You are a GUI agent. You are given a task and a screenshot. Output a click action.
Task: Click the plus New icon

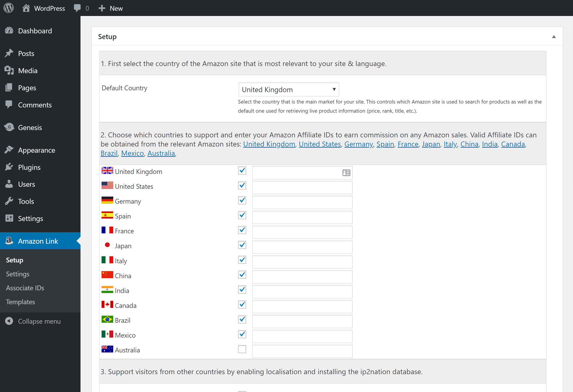click(x=102, y=8)
